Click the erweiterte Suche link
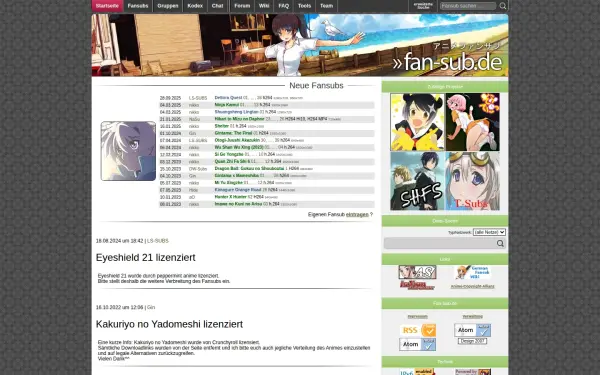 click(423, 6)
